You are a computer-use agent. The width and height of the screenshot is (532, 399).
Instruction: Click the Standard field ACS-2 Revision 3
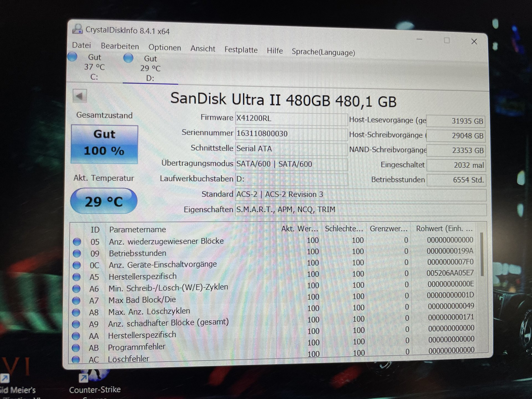point(360,195)
